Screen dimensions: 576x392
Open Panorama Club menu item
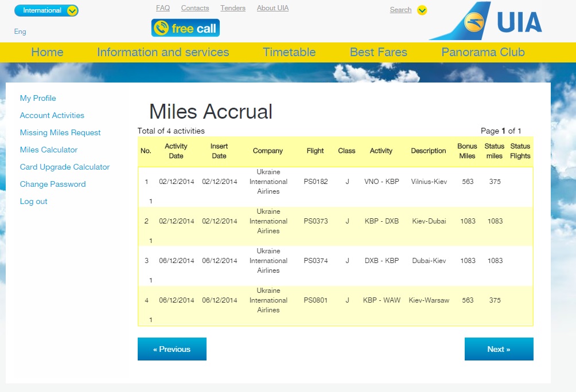pos(483,52)
